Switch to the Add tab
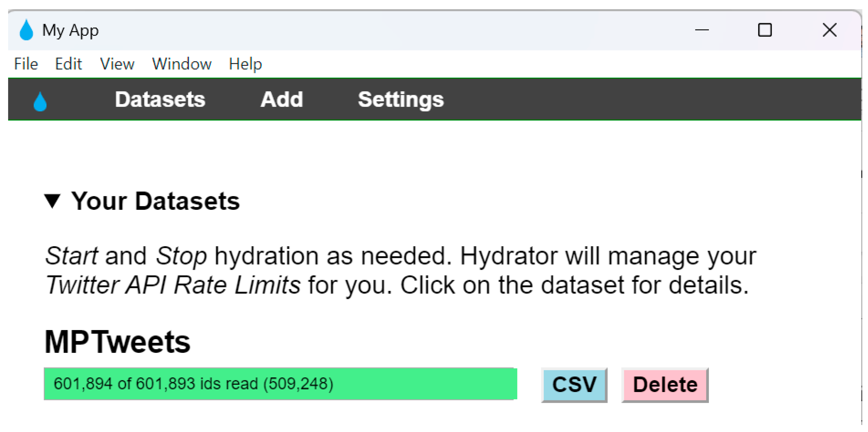 pos(282,100)
